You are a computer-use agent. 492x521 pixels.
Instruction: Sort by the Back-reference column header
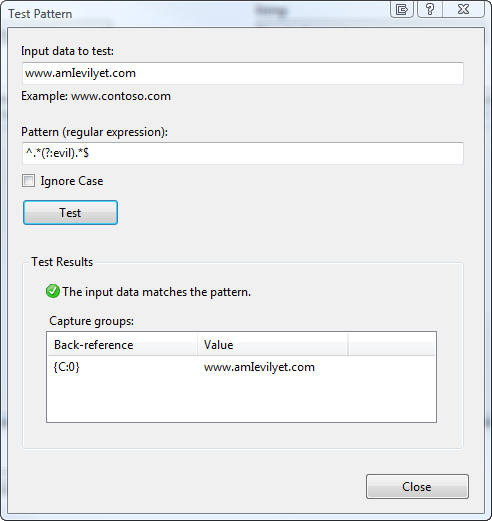pos(122,345)
